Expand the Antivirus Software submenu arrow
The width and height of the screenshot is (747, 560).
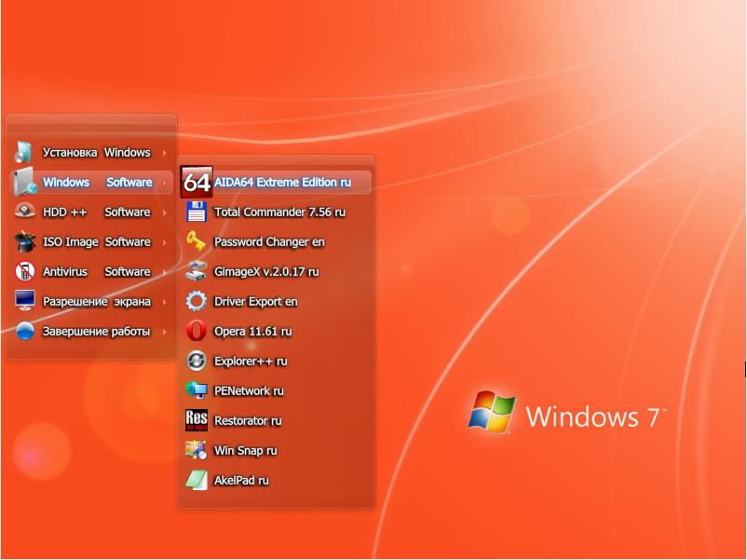coord(165,272)
